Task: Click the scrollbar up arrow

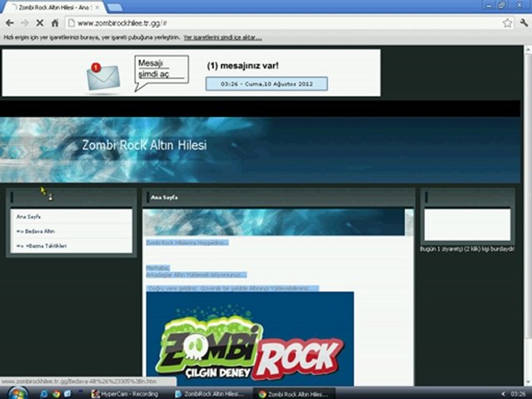Action: coord(528,50)
